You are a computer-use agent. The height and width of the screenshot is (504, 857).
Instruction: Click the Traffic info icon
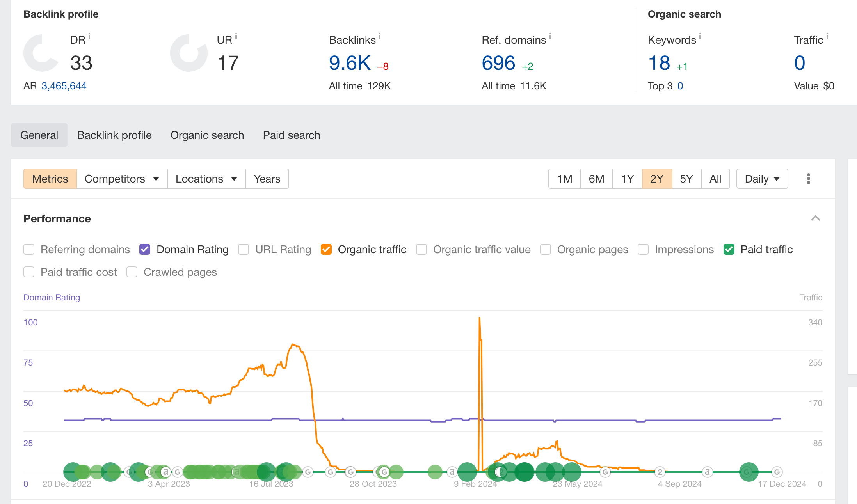coord(827,36)
